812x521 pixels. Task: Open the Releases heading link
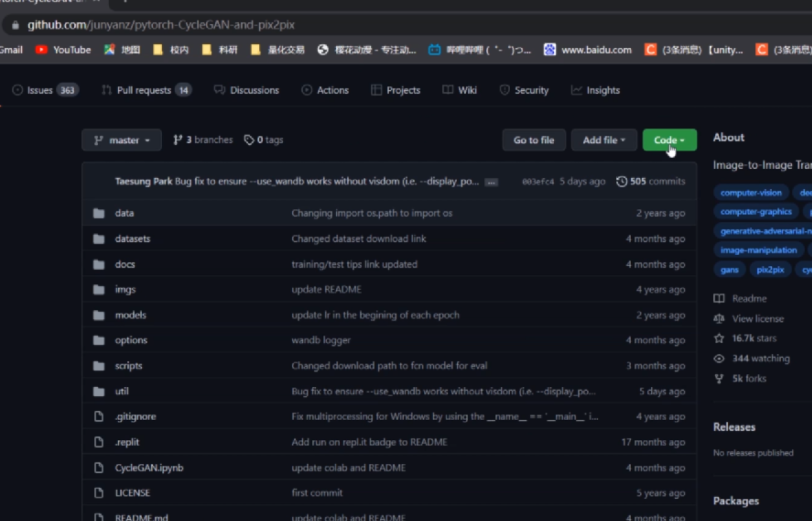coord(734,427)
